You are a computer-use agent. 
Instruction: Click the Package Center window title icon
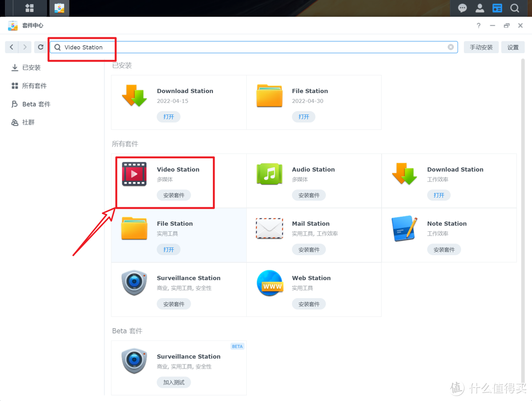coord(12,26)
